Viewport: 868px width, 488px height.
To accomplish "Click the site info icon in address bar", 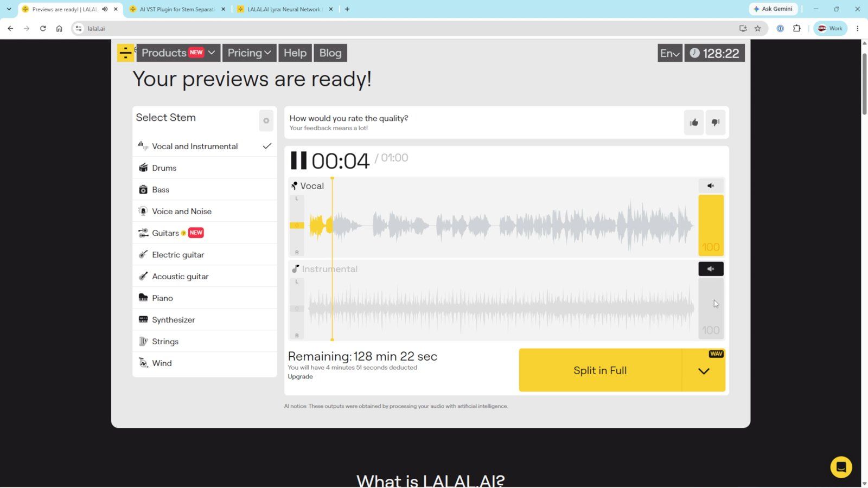I will point(79,28).
